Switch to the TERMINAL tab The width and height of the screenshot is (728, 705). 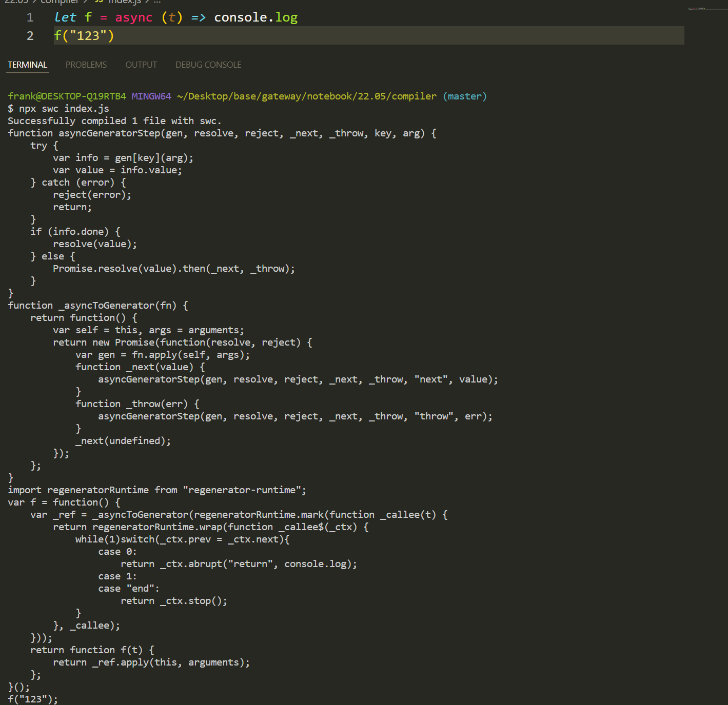click(x=27, y=65)
